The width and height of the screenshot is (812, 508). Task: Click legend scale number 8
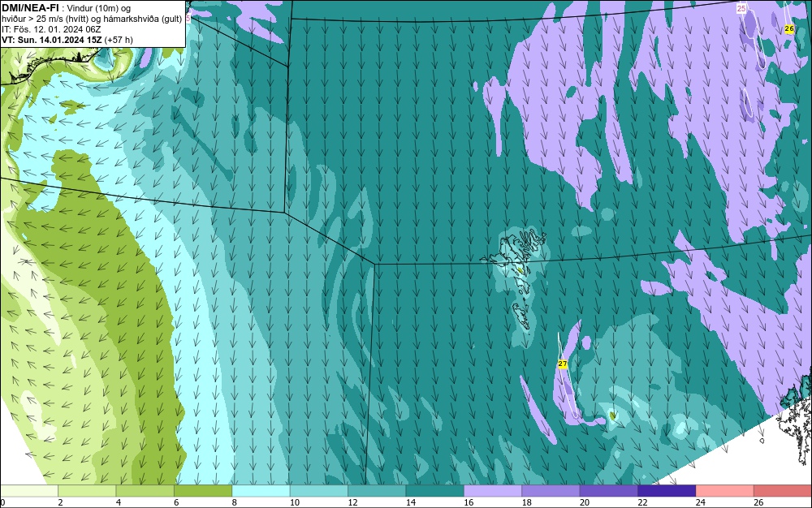point(235,502)
